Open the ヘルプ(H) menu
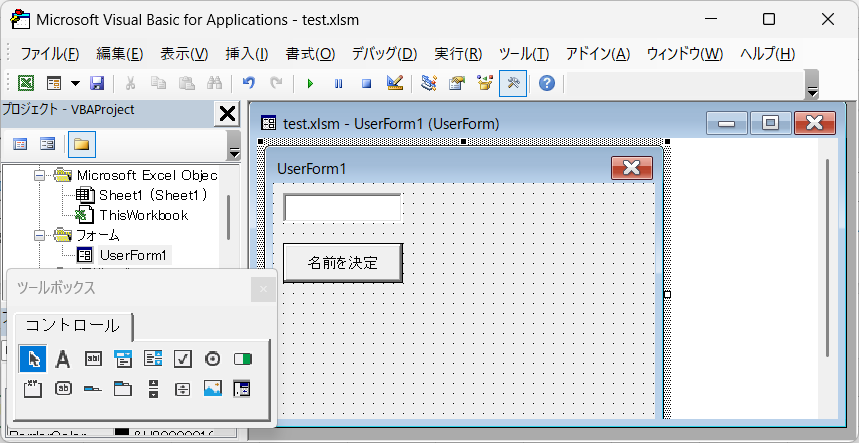Screen dimensions: 859x443 tap(768, 54)
